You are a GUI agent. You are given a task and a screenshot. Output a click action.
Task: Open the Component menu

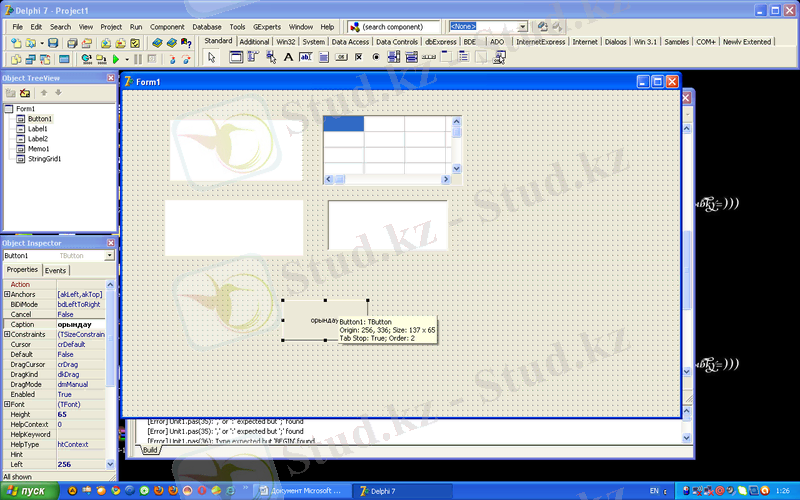[167, 27]
